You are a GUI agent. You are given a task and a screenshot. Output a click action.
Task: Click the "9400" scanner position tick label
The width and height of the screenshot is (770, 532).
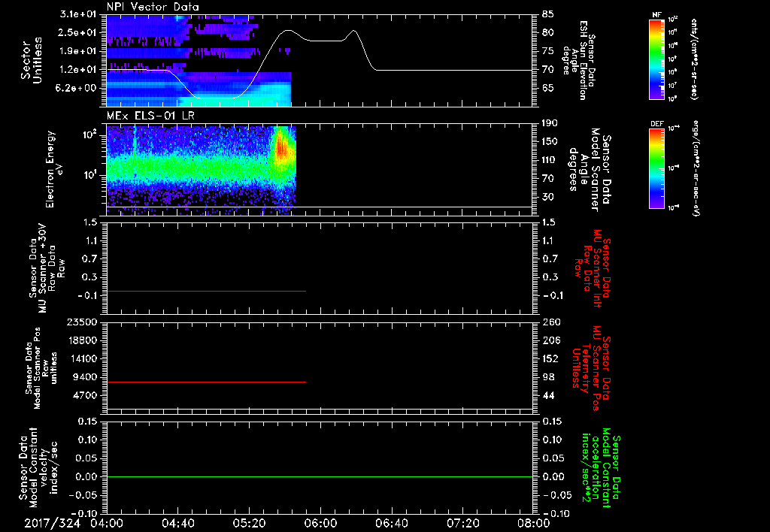point(86,377)
